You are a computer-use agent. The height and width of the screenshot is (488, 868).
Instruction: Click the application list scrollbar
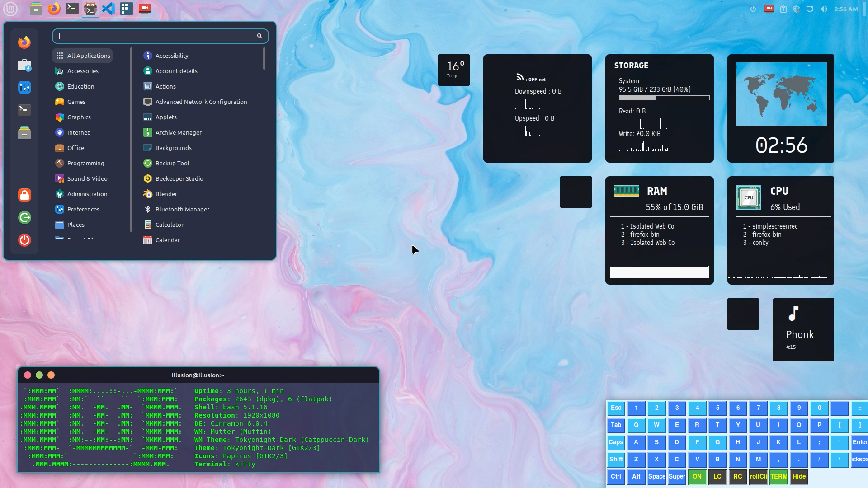tap(264, 59)
